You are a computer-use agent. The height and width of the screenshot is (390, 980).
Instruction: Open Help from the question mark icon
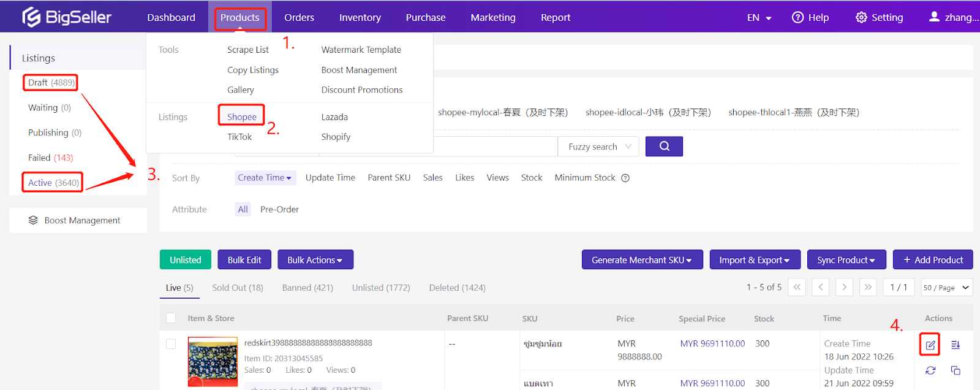coord(797,17)
